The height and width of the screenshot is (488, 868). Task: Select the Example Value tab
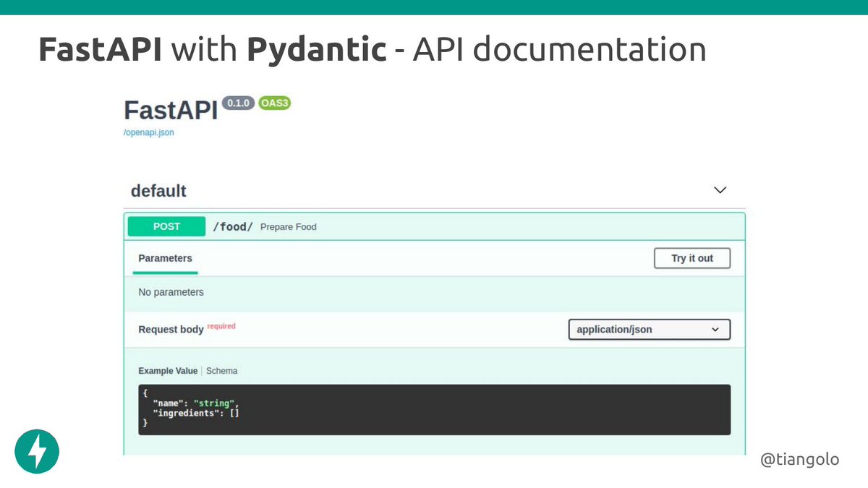point(168,371)
